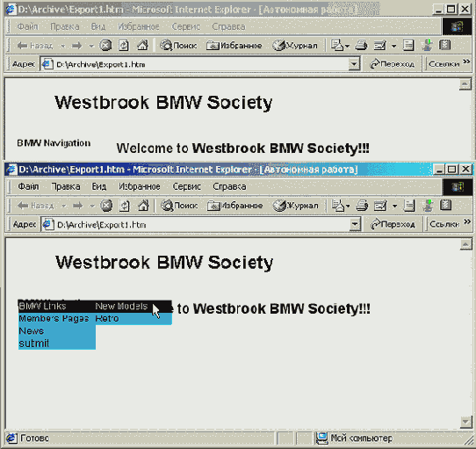Click the Stop icon in the active window's toolbar
Image resolution: width=476 pixels, height=449 pixels.
click(x=106, y=206)
